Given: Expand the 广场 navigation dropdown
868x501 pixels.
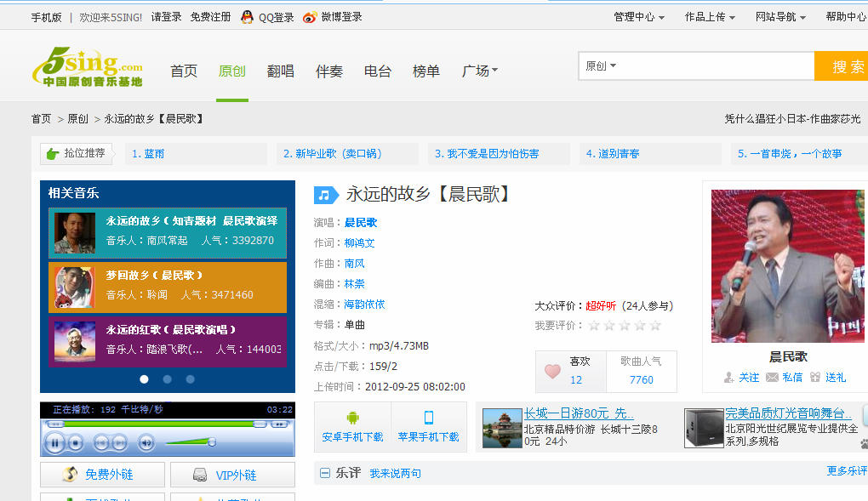Looking at the screenshot, I should point(479,71).
